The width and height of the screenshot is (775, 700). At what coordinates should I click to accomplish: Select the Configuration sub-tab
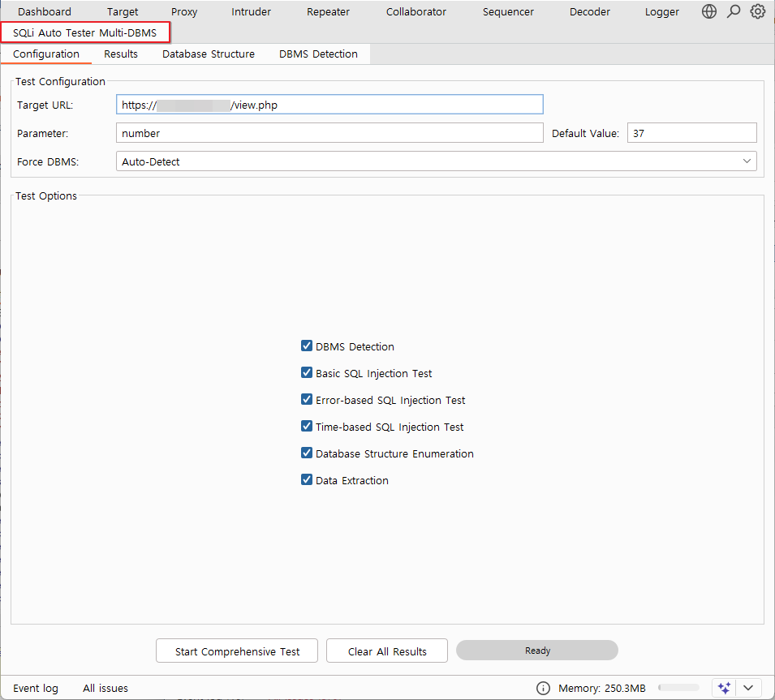[46, 54]
